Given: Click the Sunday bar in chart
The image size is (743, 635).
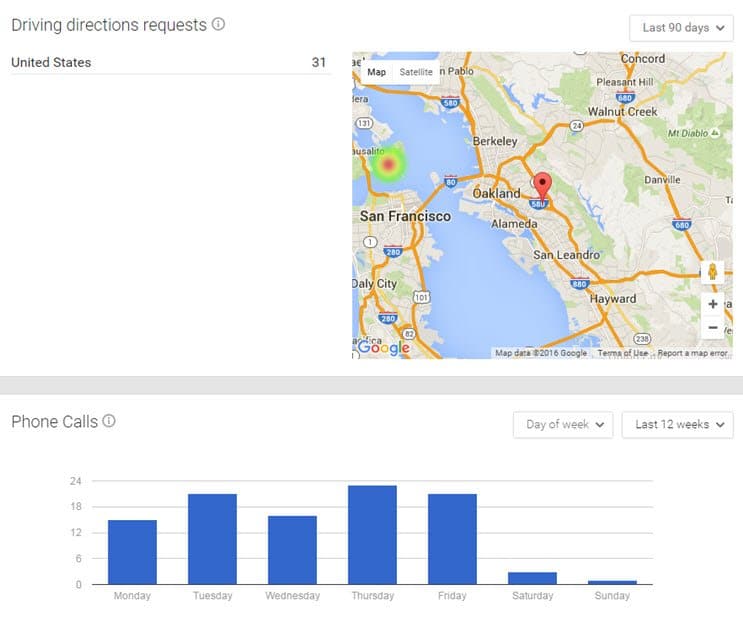Looking at the screenshot, I should click(613, 582).
